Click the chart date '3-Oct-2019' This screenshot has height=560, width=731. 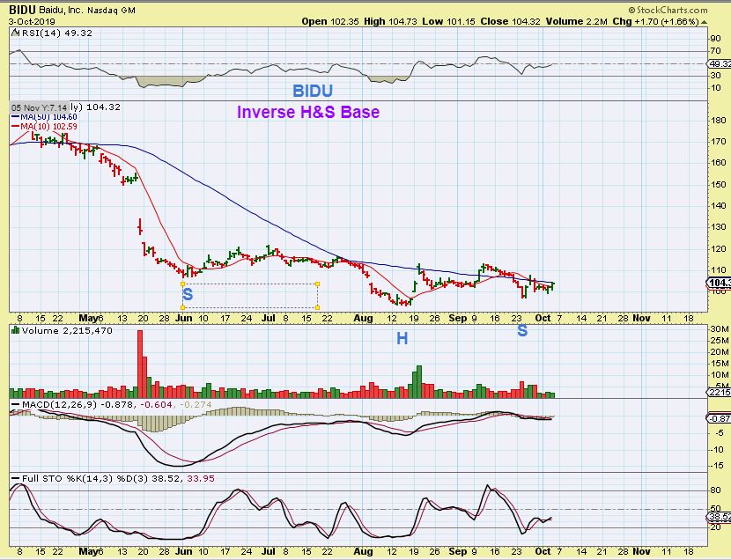point(32,22)
